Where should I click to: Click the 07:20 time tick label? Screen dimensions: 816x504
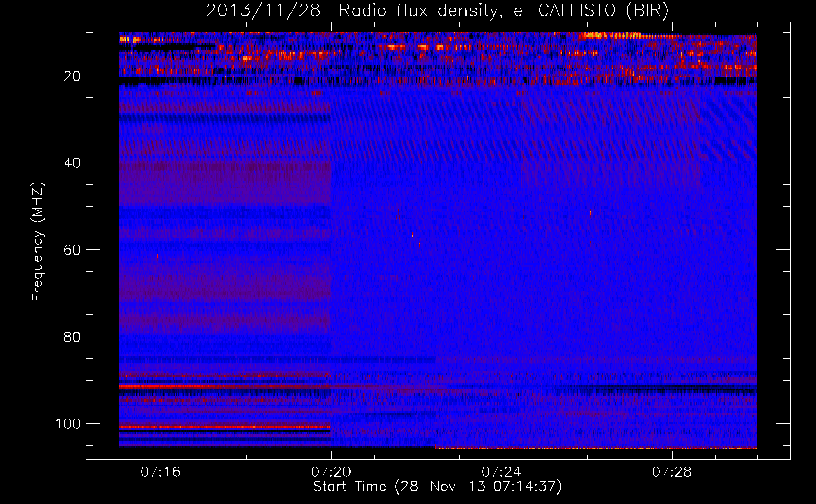pyautogui.click(x=331, y=472)
